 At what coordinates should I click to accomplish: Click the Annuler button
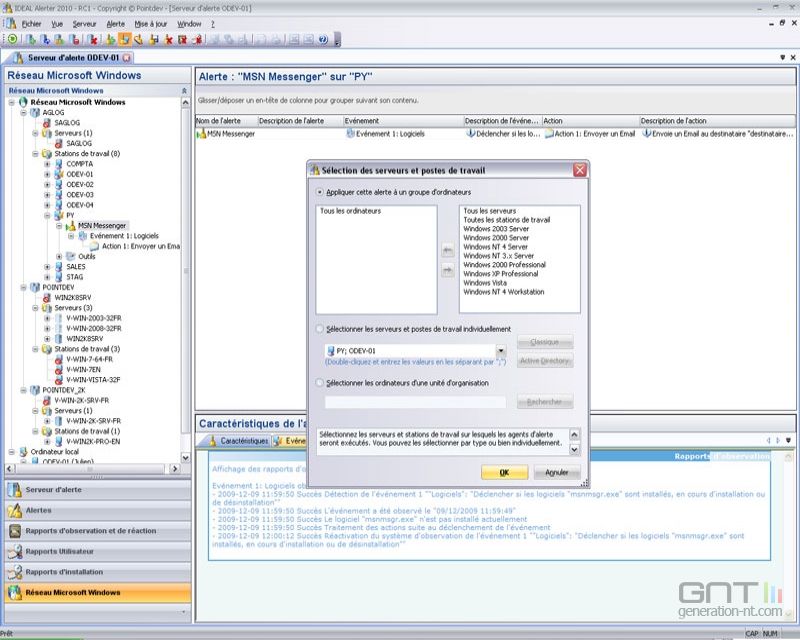557,473
